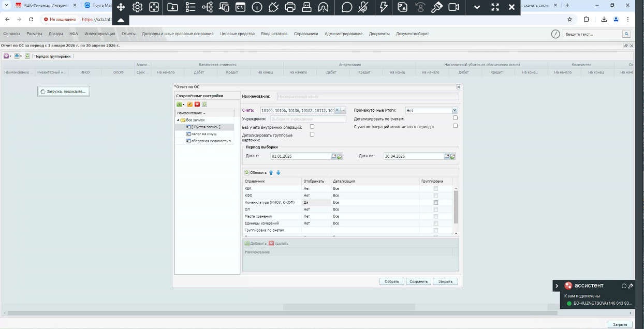Image resolution: width=644 pixels, height=329 pixels.
Task: Click the Сохранить button
Action: (418, 282)
